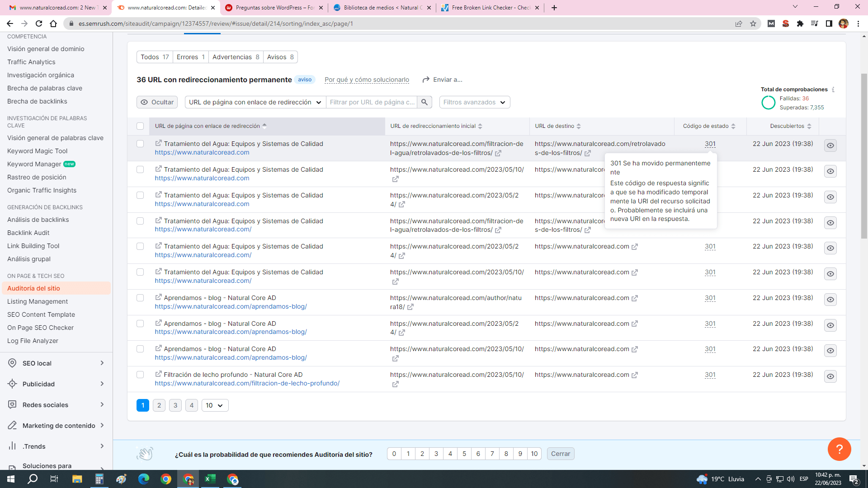The height and width of the screenshot is (488, 868).
Task: Select all rows header checkbox
Action: pyautogui.click(x=140, y=126)
